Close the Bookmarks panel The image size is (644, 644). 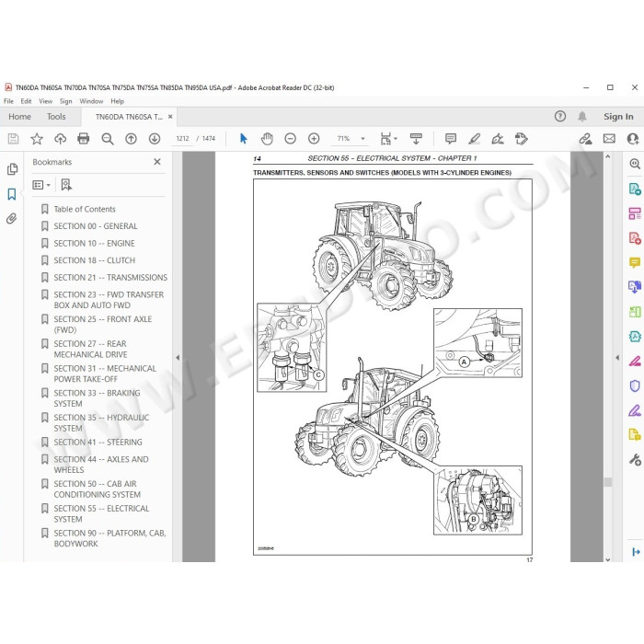click(x=157, y=162)
